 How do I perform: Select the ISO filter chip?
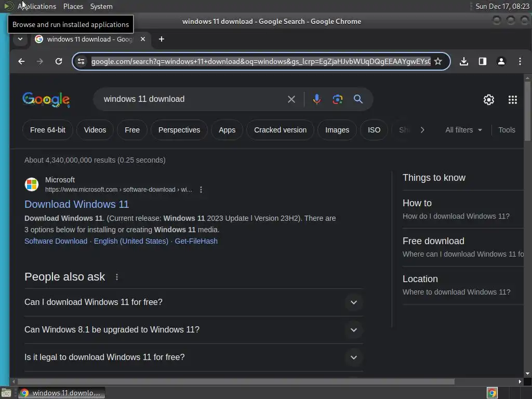(x=374, y=130)
